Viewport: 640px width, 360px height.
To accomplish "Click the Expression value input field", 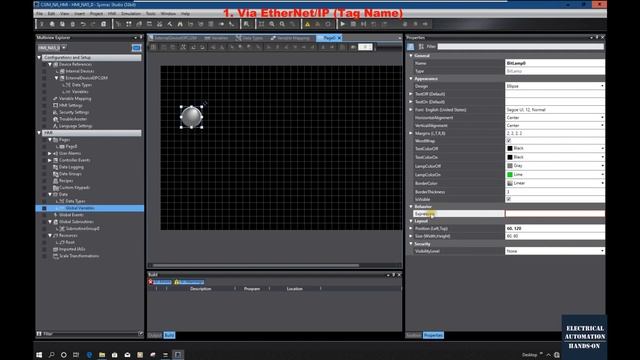I will (555, 213).
